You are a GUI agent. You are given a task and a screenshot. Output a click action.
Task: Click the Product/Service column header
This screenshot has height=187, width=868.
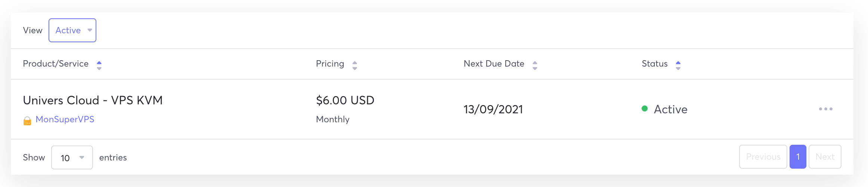(x=56, y=64)
